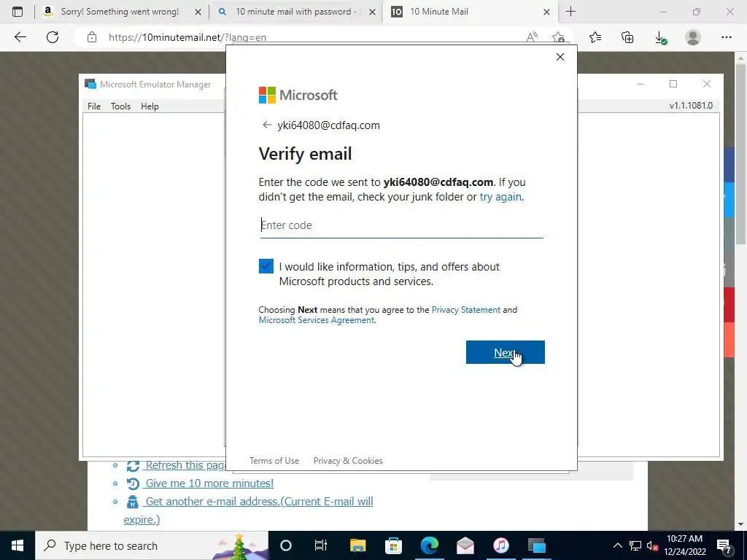Open Microsoft Services Agreement link
Viewport: 747px width, 560px height.
[x=317, y=320]
